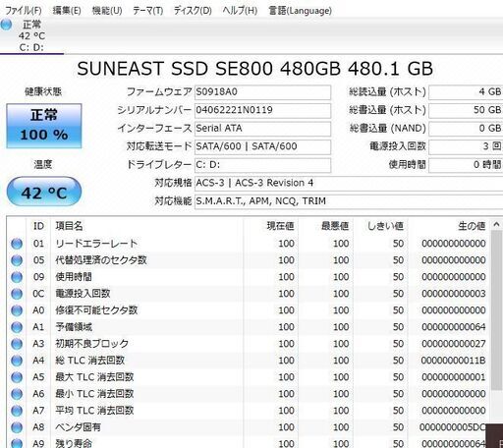Click status icon for A9 残り寿命
Screen dimensions: 503x448
[17, 444]
